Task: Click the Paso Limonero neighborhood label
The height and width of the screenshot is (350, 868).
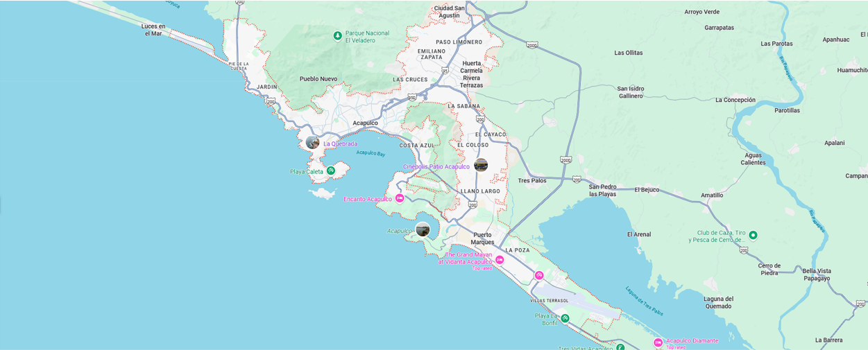Action: pos(459,42)
